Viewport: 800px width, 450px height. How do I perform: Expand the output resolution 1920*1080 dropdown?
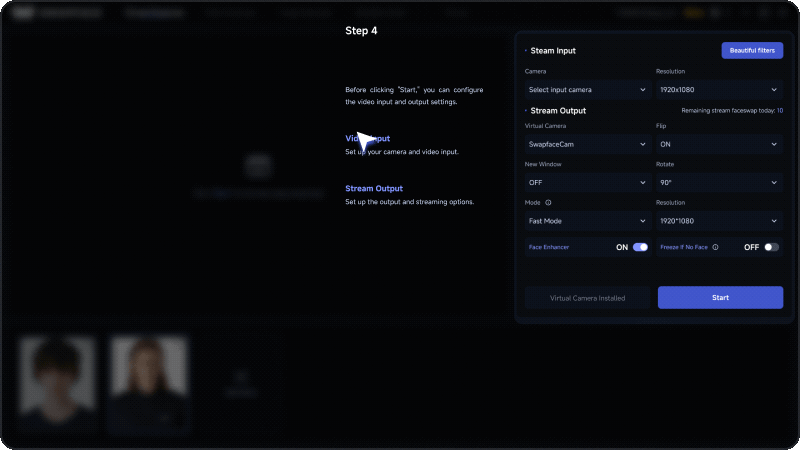point(719,221)
